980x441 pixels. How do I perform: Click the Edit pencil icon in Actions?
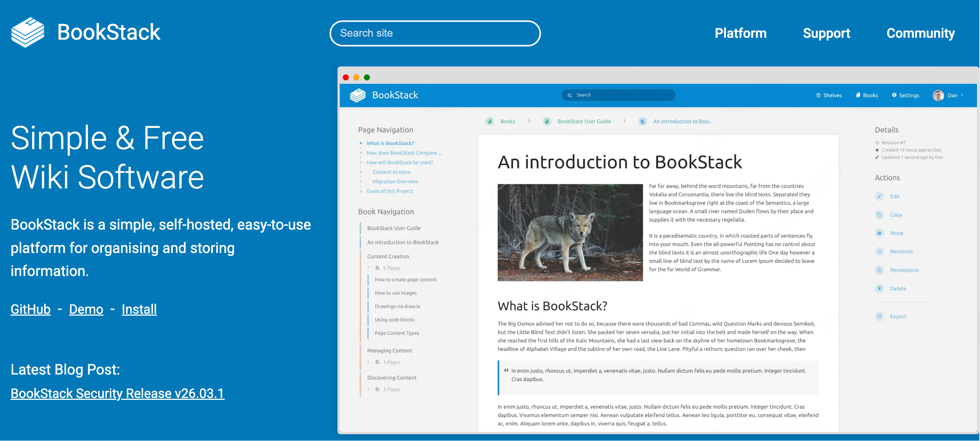(879, 196)
